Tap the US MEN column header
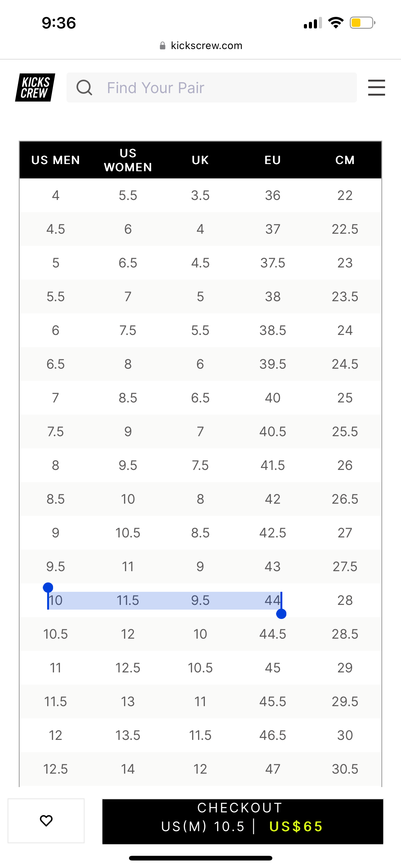Image resolution: width=401 pixels, height=868 pixels. tap(56, 160)
